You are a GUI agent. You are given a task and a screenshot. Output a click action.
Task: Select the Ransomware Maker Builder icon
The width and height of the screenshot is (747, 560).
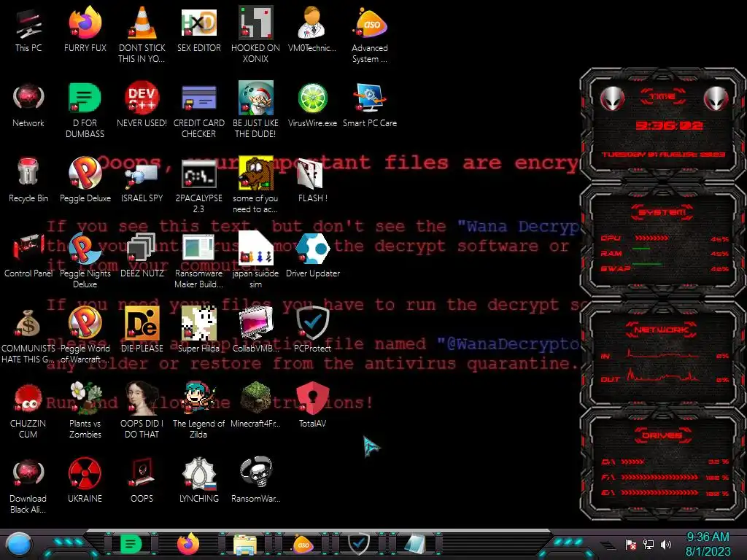coord(198,260)
